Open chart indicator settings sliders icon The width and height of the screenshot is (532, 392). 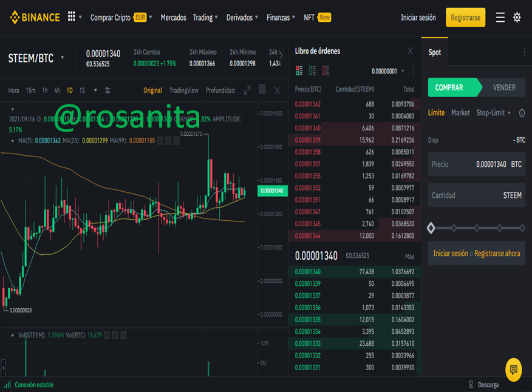tap(107, 90)
